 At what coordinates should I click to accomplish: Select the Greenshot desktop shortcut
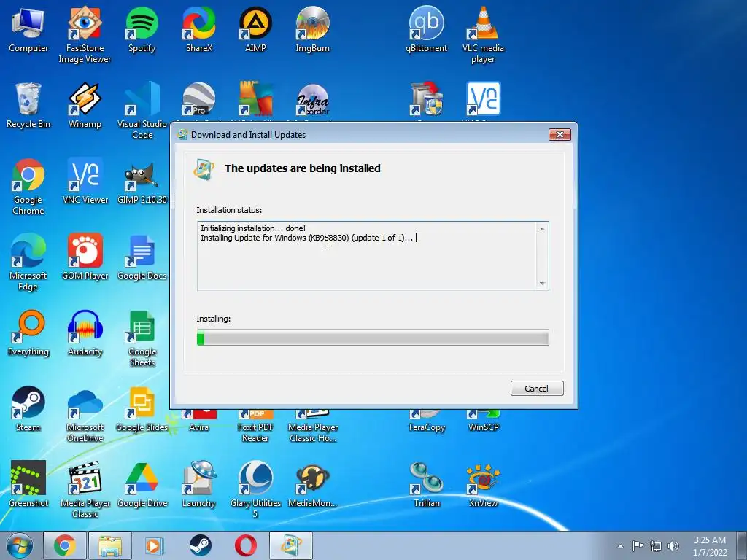click(x=28, y=484)
